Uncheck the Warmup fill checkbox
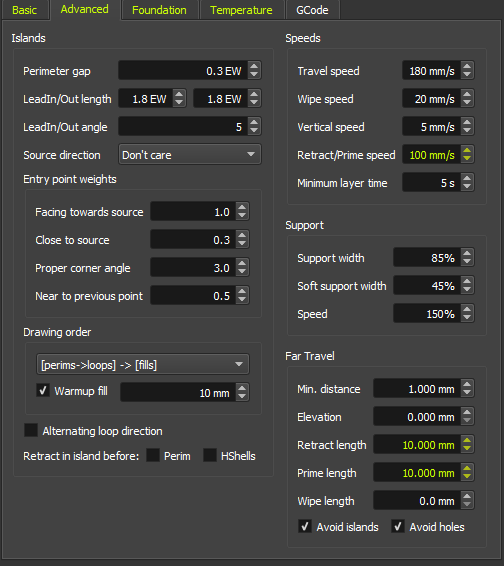Screen dimensions: 504x566 coord(43,390)
